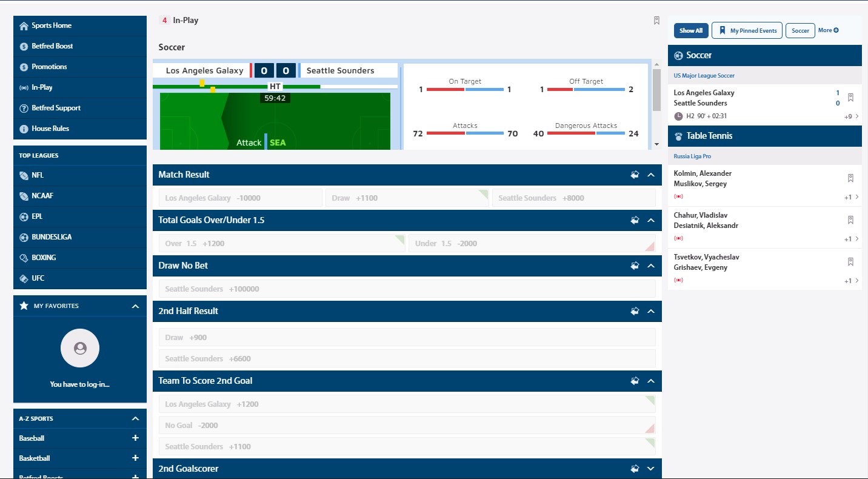Click the EPL soccer ball icon
Screen dimensions: 868x479
point(24,216)
